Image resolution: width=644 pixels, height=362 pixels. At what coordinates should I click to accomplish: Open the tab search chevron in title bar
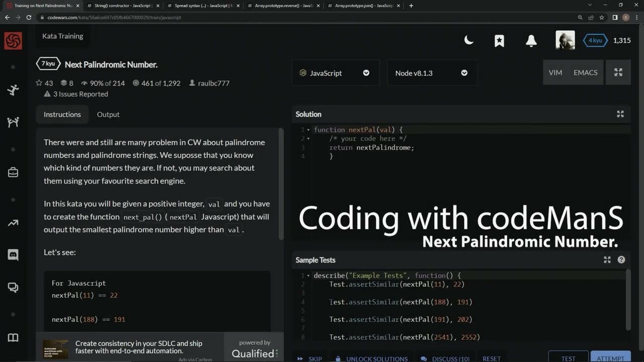pyautogui.click(x=590, y=5)
